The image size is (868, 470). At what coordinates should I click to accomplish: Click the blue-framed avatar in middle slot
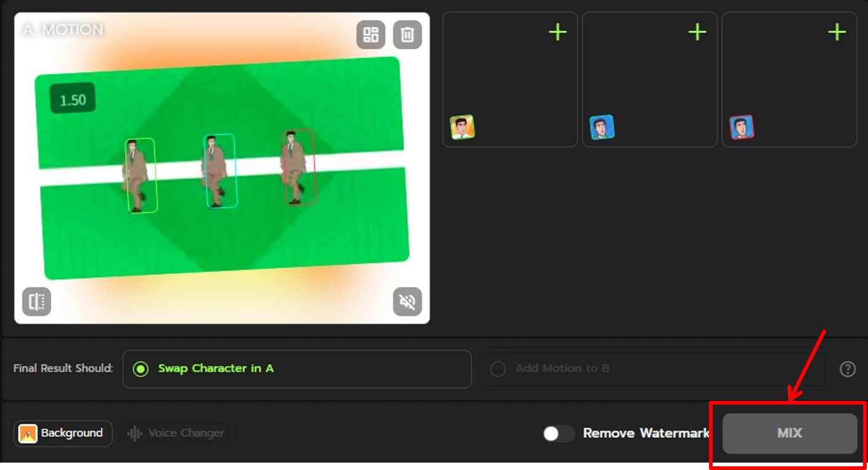tap(602, 127)
